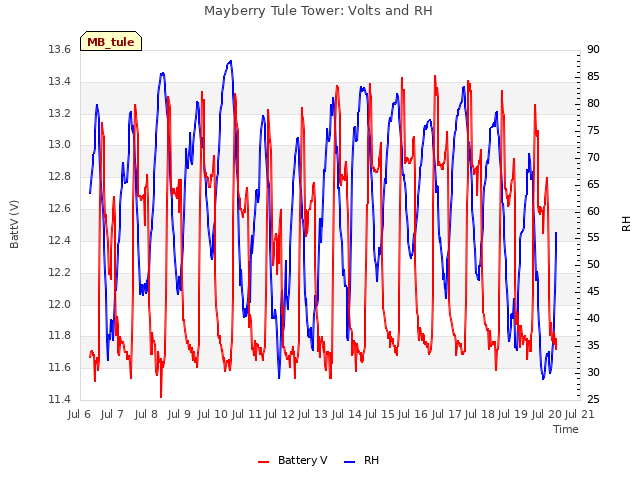The width and height of the screenshot is (640, 480).
Task: Select the 13.4 tick on BattV axis
Action: tap(59, 82)
